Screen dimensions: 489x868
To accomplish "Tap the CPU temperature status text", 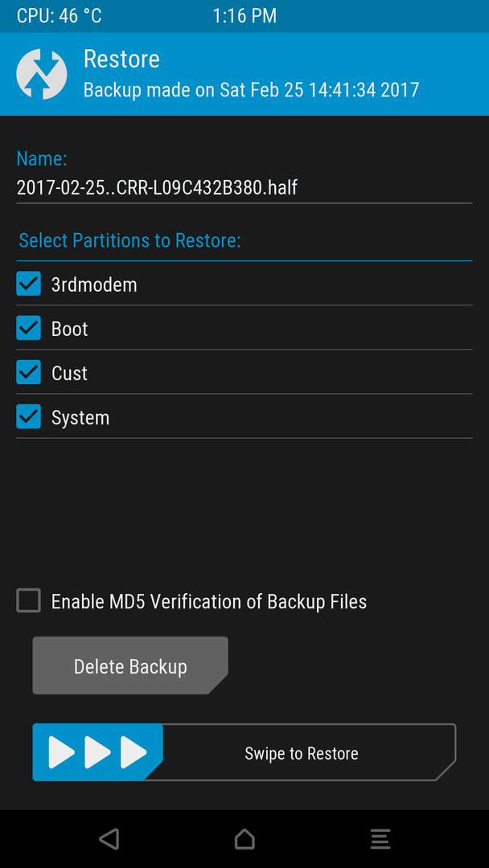I will point(60,16).
